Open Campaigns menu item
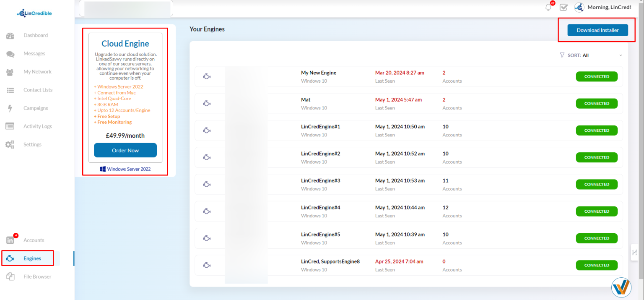 [x=36, y=108]
